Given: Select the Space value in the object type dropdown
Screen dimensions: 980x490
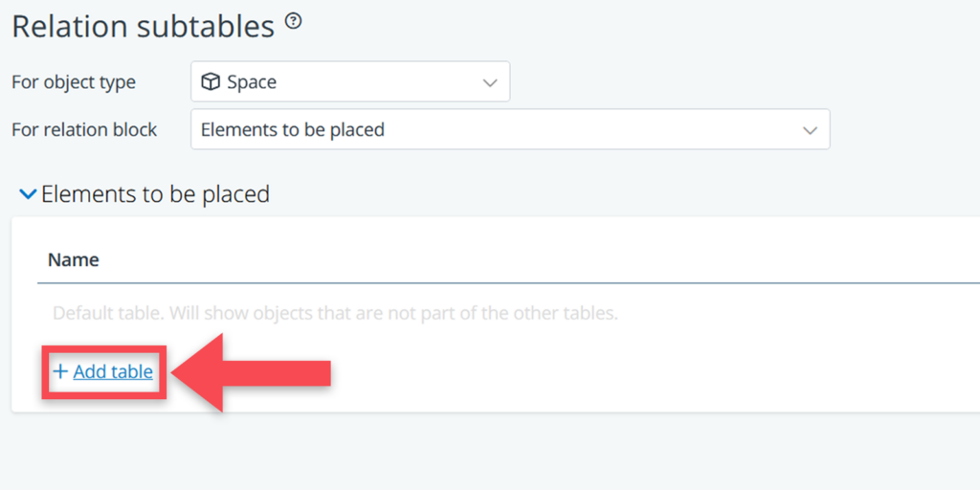Looking at the screenshot, I should pyautogui.click(x=252, y=82).
